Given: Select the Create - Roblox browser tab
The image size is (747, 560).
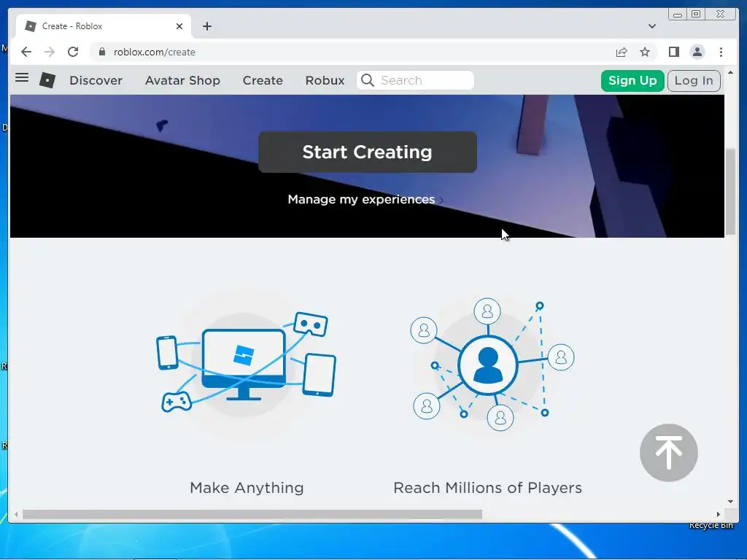Looking at the screenshot, I should (x=104, y=26).
